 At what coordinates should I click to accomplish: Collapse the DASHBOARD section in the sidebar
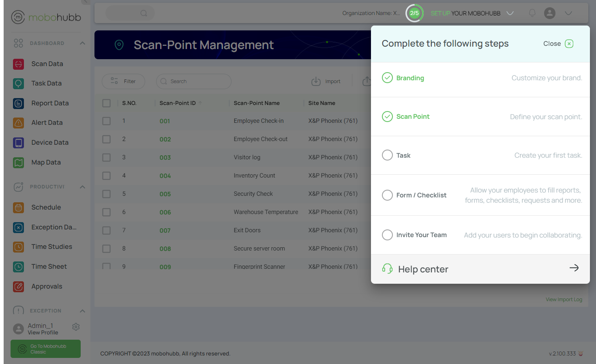pyautogui.click(x=82, y=43)
